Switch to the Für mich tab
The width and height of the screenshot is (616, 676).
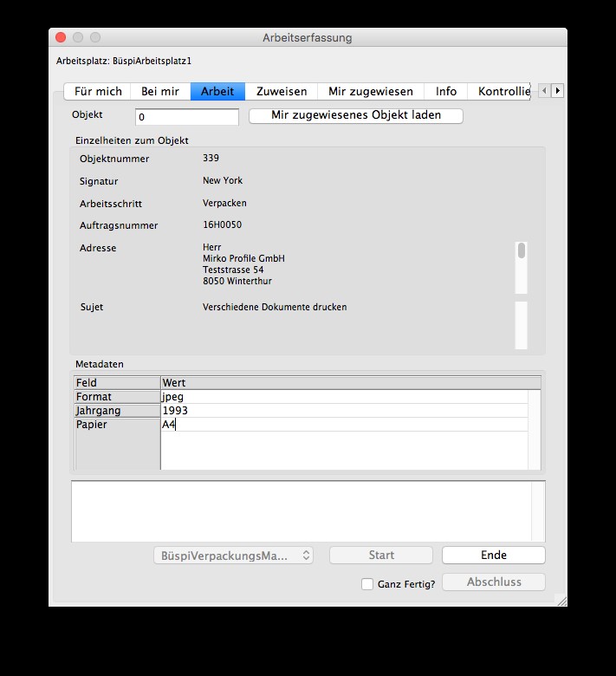click(98, 91)
